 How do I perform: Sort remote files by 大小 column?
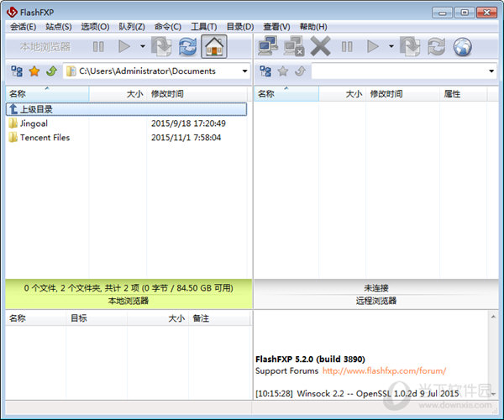[x=343, y=94]
